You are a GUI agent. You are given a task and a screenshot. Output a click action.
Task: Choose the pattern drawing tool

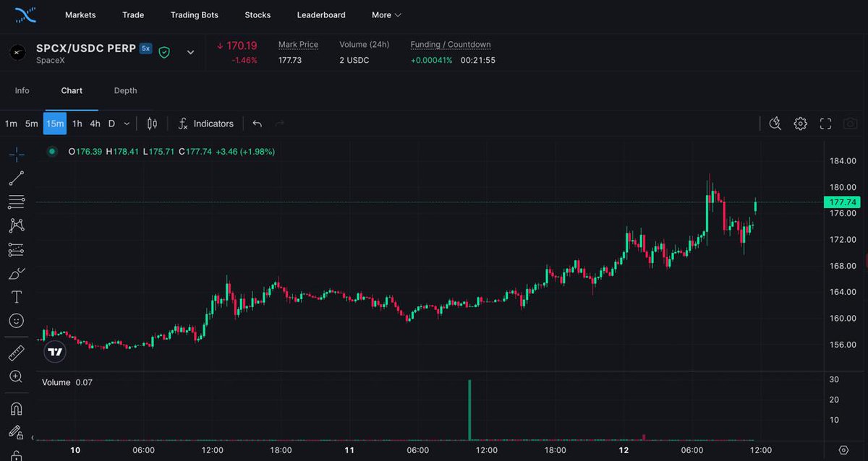[16, 225]
